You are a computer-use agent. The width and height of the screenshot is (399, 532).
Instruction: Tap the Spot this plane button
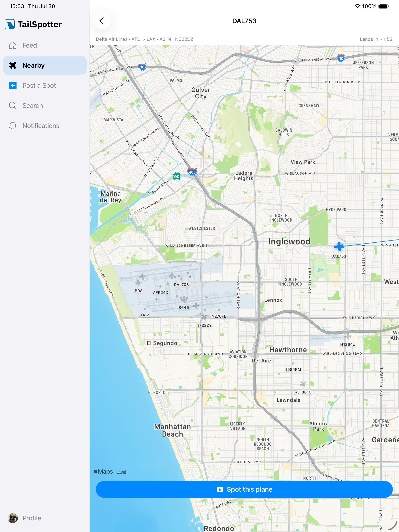244,489
